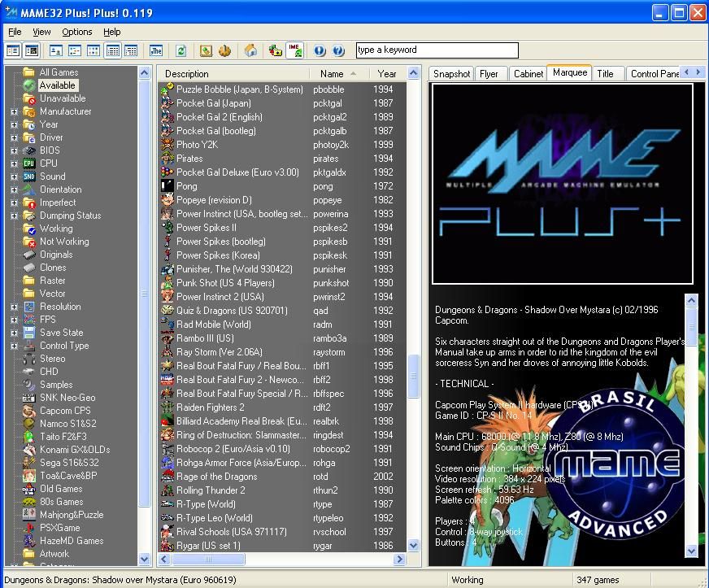The image size is (709, 588).
Task: Expand the BIOS folder node
Action: coord(14,150)
